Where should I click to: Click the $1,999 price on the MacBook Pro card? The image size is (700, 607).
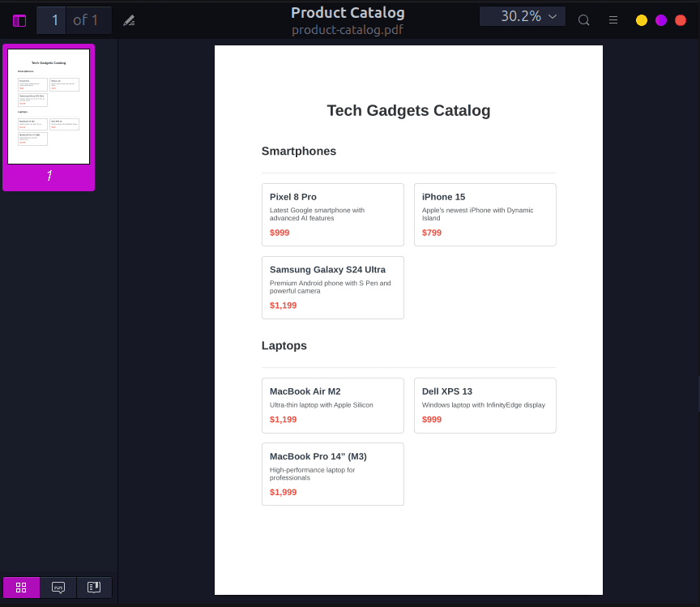pyautogui.click(x=283, y=492)
